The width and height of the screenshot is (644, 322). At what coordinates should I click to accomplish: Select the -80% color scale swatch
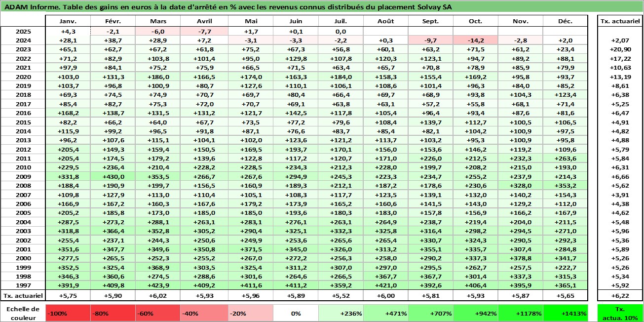click(113, 313)
